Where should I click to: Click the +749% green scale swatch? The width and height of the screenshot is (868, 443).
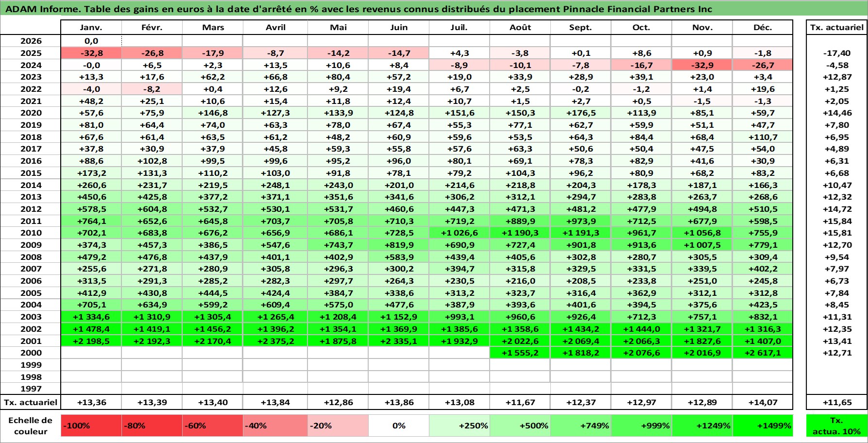coord(581,426)
